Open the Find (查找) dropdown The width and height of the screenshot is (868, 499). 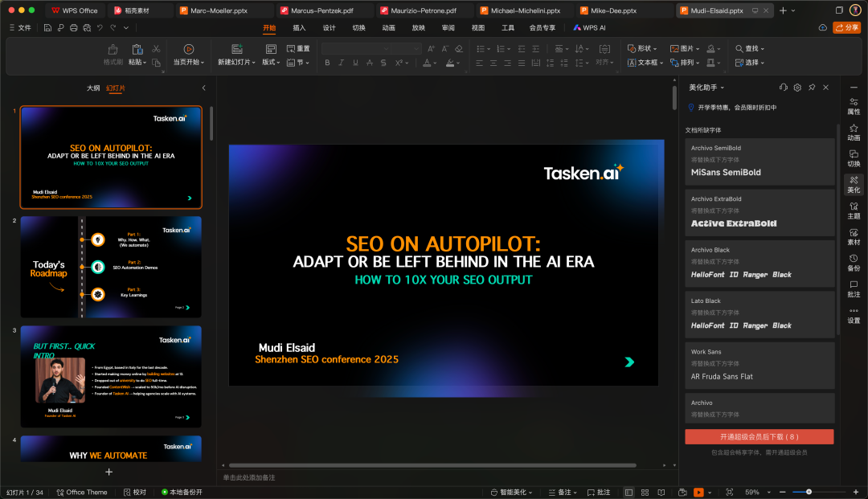click(750, 49)
